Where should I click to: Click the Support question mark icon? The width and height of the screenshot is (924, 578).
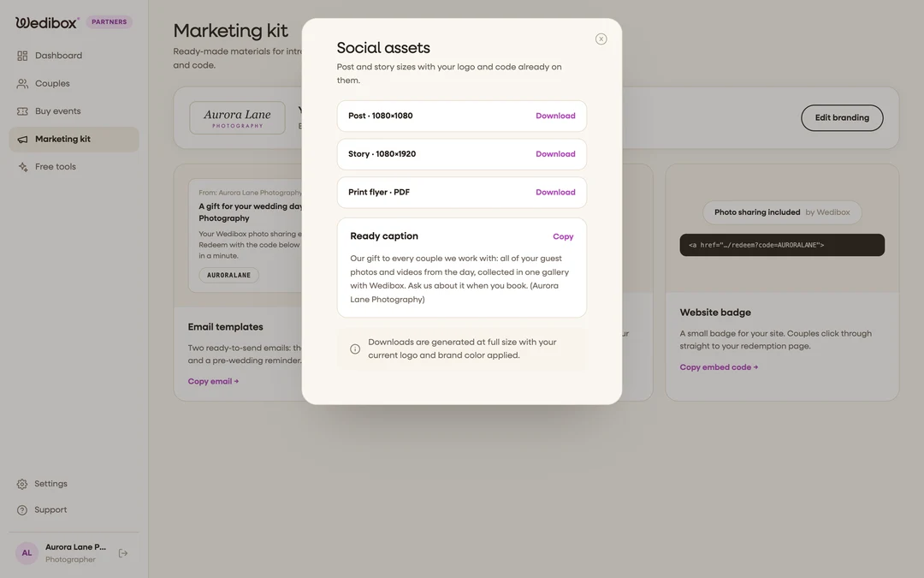21,509
